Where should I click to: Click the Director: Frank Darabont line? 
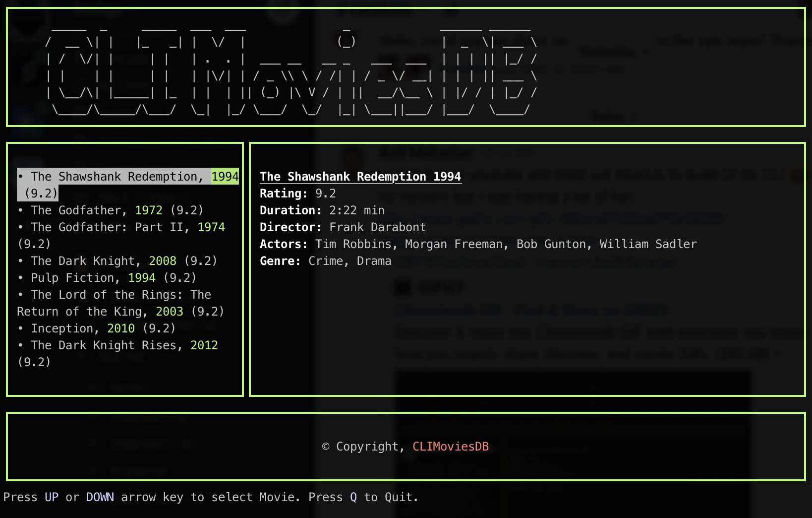pos(343,227)
